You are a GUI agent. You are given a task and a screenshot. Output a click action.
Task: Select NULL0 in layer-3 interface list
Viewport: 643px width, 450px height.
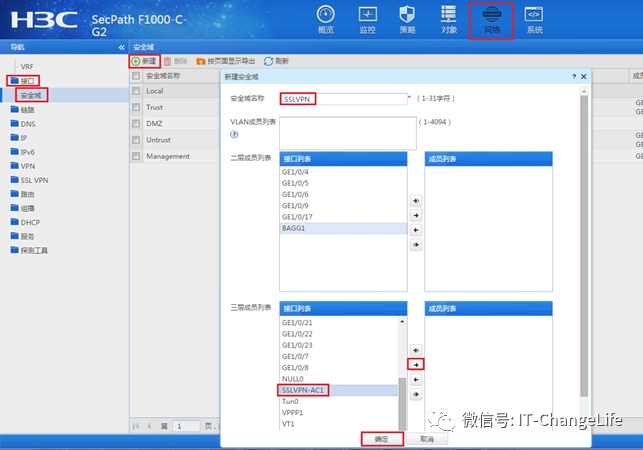coord(339,379)
